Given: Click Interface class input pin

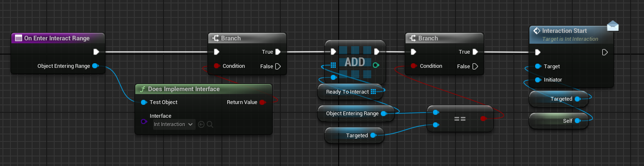Looking at the screenshot, I should pyautogui.click(x=144, y=121).
